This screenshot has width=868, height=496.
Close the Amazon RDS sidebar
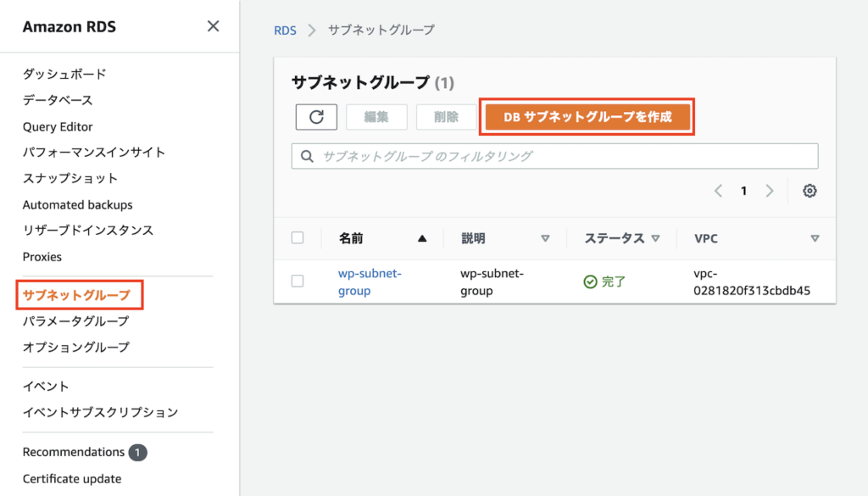214,26
